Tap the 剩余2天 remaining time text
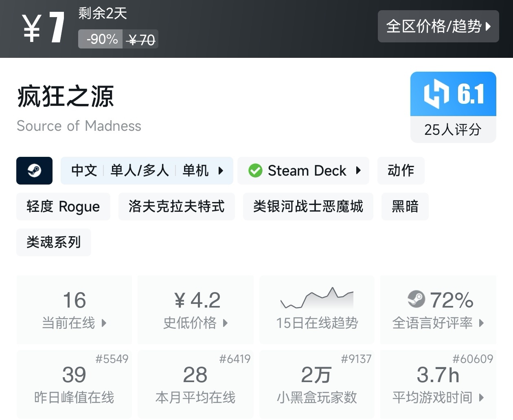The height and width of the screenshot is (420, 513). point(103,13)
